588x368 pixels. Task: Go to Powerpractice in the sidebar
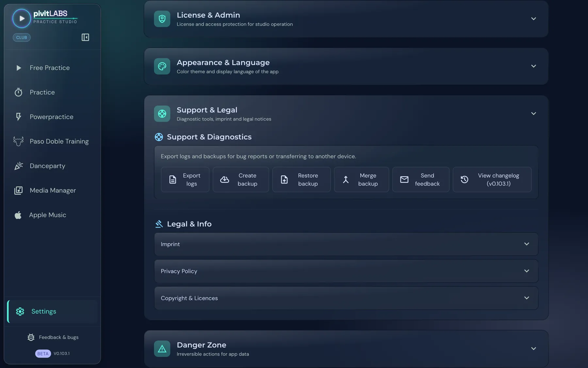(52, 117)
